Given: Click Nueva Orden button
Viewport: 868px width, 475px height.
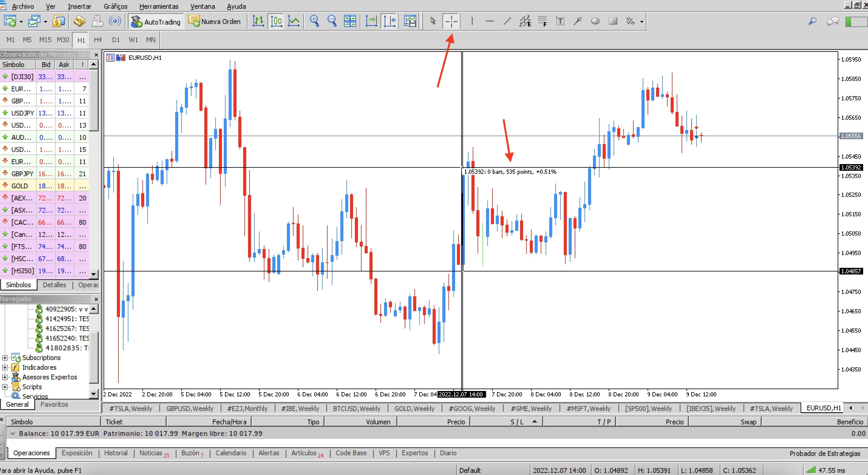Looking at the screenshot, I should coord(215,22).
